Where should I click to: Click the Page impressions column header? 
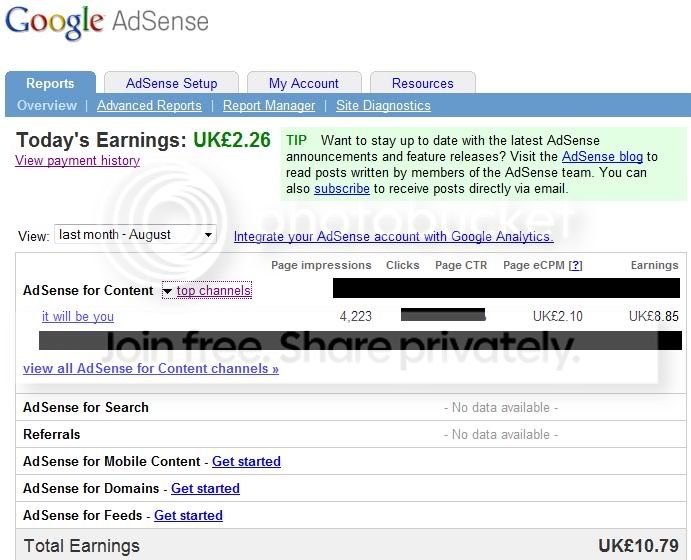pos(321,265)
